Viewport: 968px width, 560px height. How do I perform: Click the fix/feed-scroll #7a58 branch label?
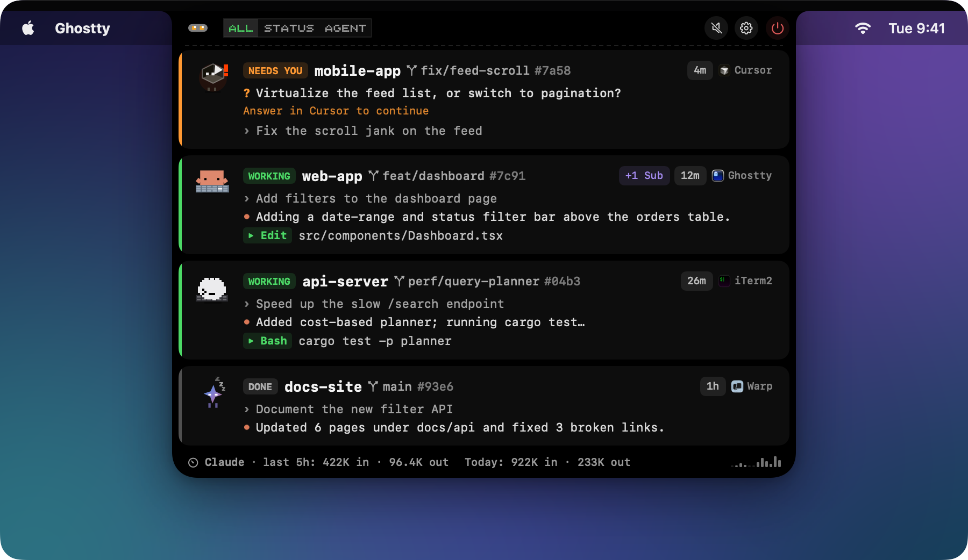click(495, 70)
